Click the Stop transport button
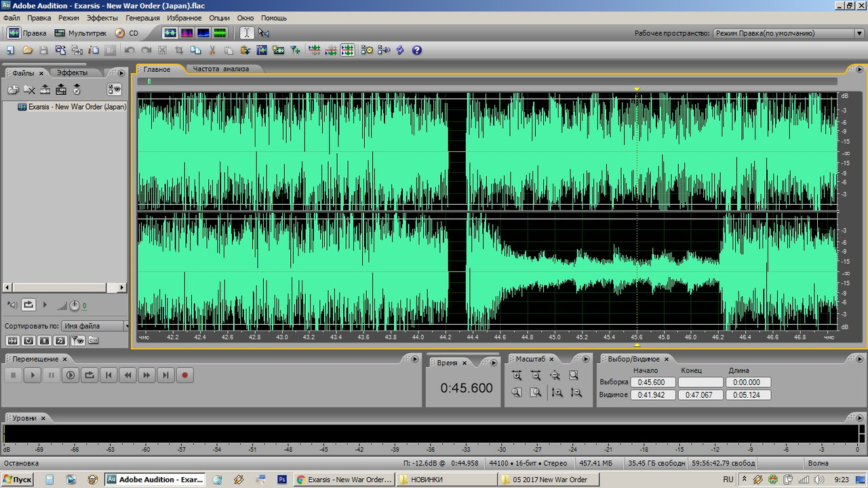The height and width of the screenshot is (488, 868). point(13,375)
